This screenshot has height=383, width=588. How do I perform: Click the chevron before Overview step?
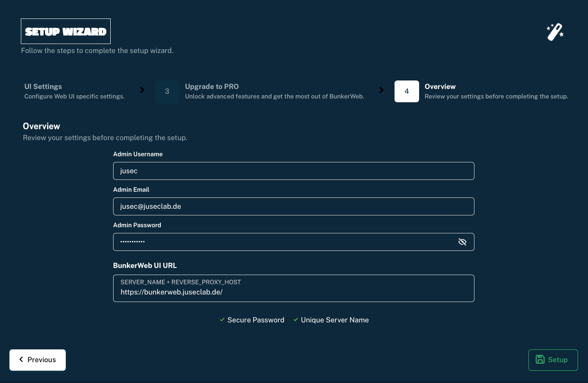(381, 90)
